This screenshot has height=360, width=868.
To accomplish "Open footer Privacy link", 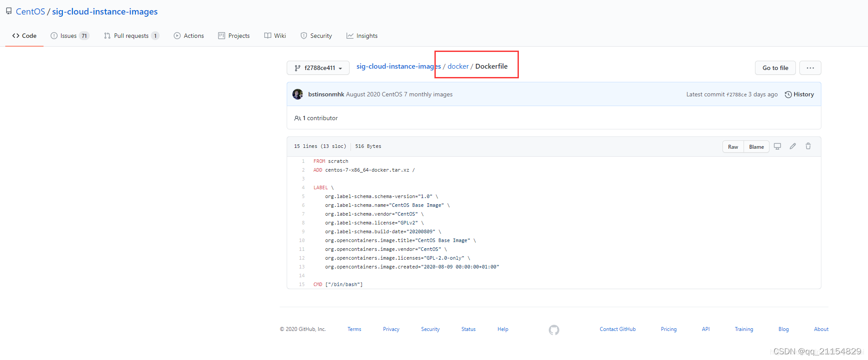I will pyautogui.click(x=391, y=329).
